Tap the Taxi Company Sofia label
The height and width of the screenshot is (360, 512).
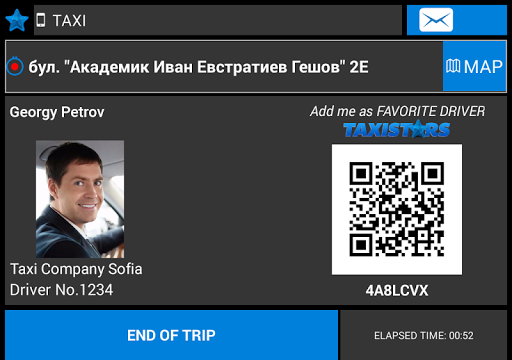coord(76,269)
